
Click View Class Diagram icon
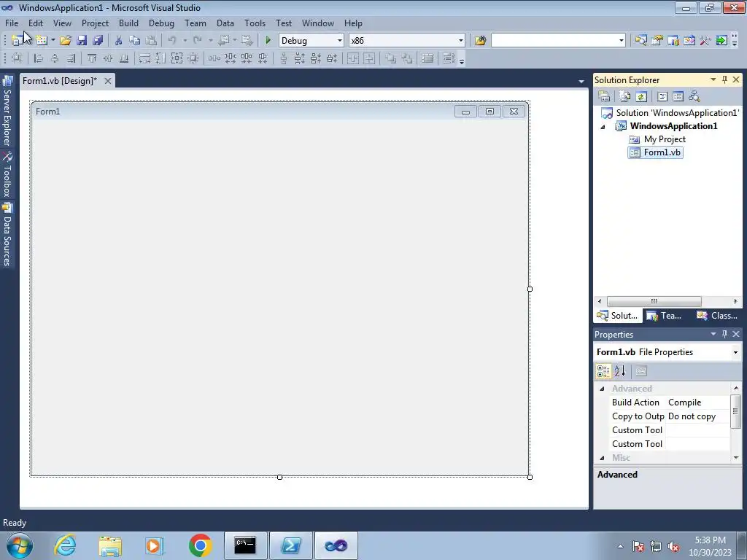click(x=694, y=97)
